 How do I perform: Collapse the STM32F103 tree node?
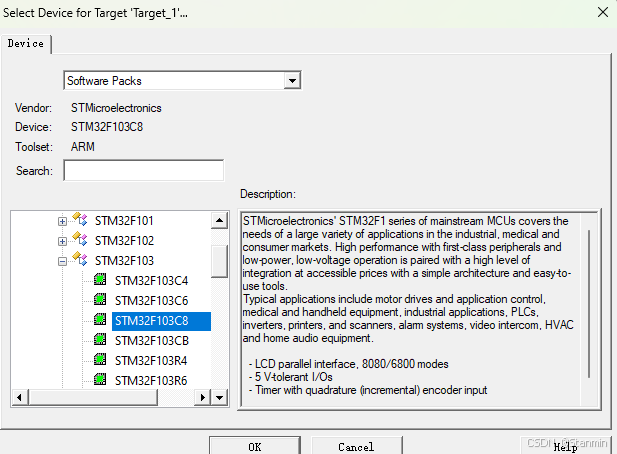pos(62,261)
